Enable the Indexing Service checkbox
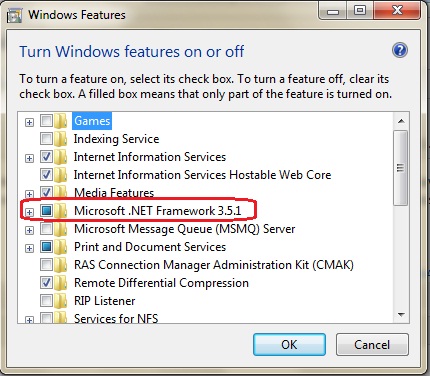Viewport: 430px width, 376px height. [x=46, y=139]
